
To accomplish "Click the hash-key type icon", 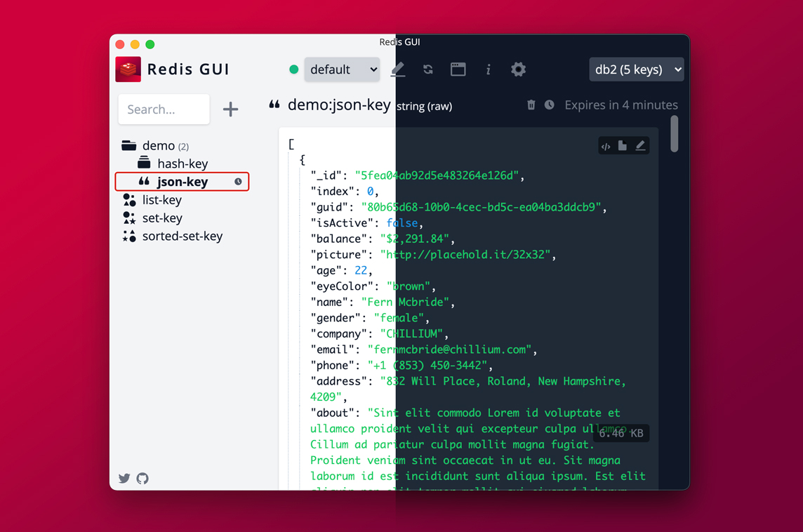I will click(x=144, y=163).
